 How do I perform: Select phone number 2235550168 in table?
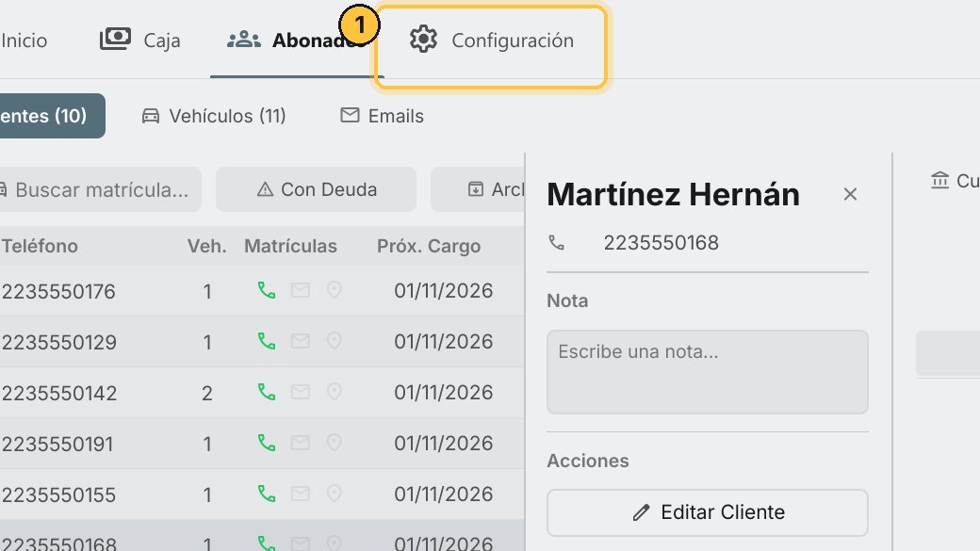click(x=58, y=543)
